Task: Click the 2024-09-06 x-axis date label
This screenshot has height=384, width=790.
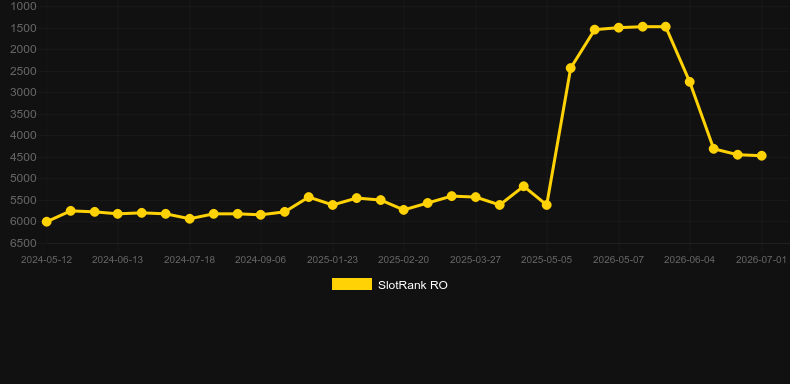Action: 260,260
